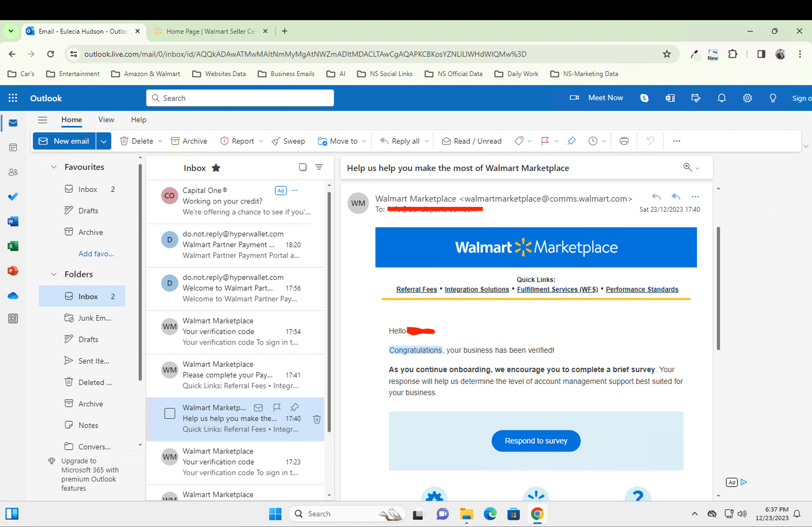
Task: Tick the checkbox on selected Walmart email
Action: pos(169,413)
